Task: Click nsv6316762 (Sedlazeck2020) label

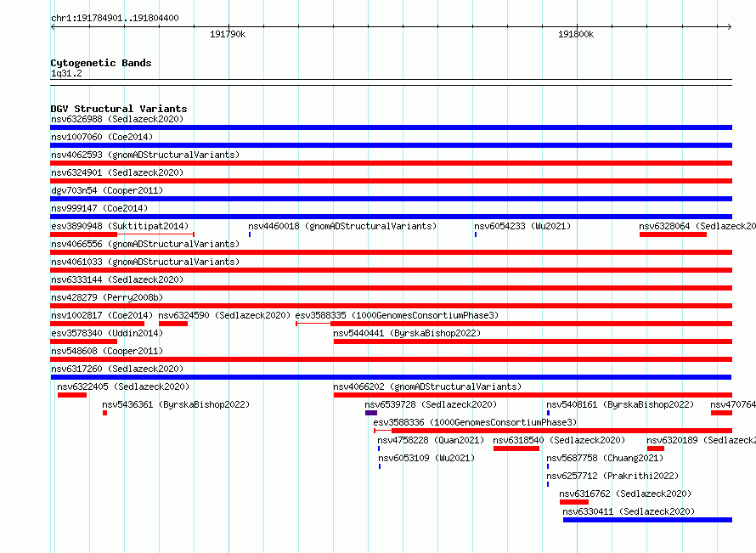Action: click(625, 494)
